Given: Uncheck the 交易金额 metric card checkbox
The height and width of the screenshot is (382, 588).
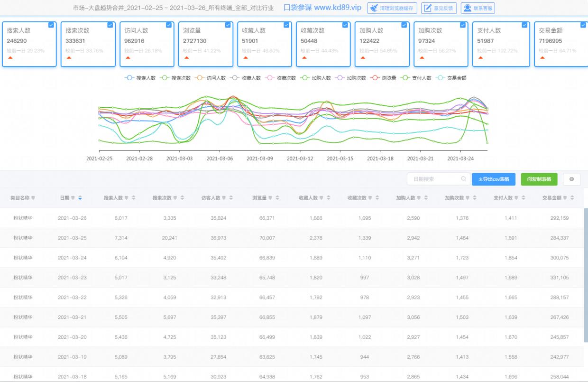Looking at the screenshot, I should click(583, 25).
